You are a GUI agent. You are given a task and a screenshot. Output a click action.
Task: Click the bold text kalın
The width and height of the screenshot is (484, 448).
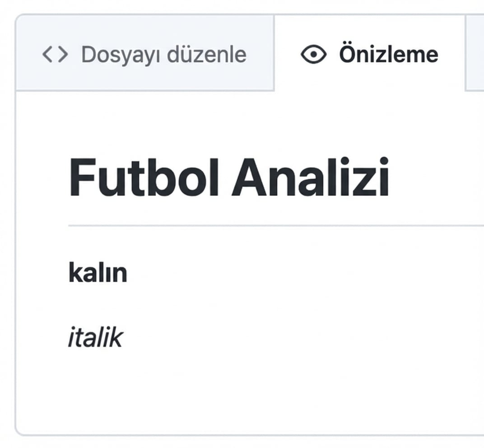click(x=97, y=272)
